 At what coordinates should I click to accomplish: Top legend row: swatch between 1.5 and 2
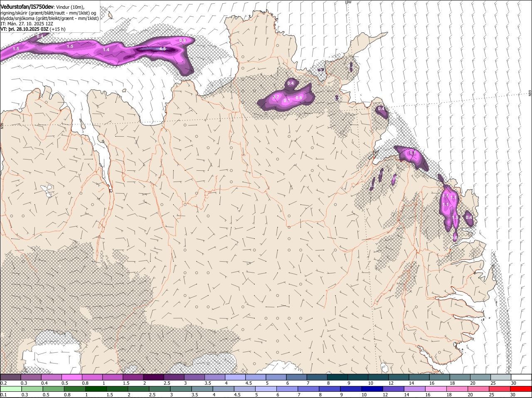coord(133,377)
